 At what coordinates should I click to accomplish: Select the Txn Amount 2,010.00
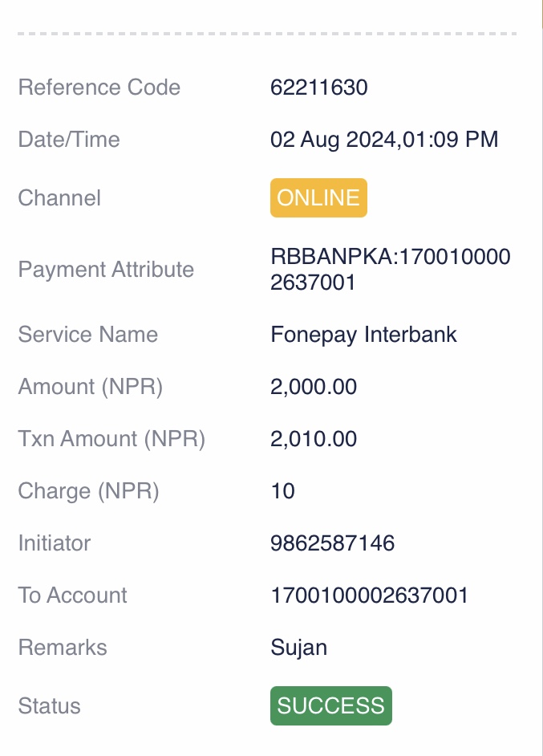tap(314, 439)
